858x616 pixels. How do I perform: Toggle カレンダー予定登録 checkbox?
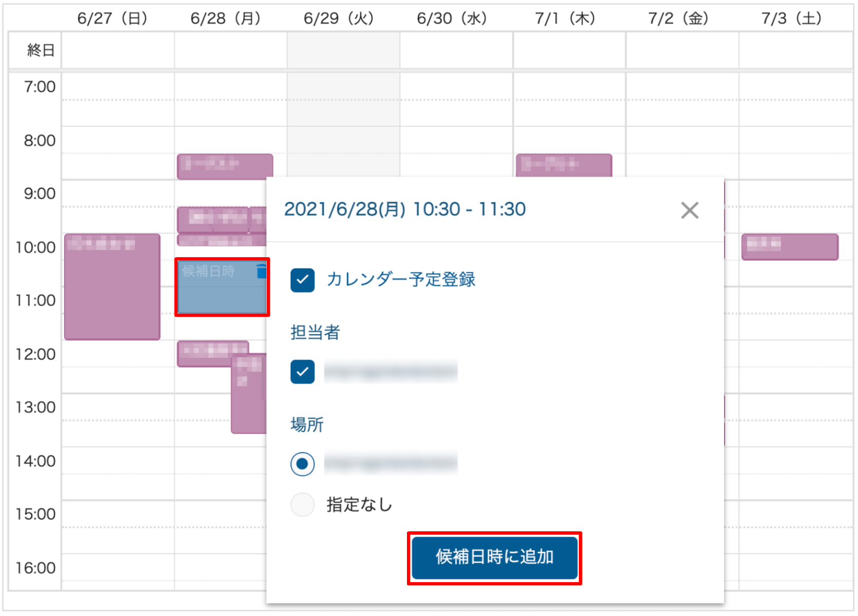(x=302, y=280)
